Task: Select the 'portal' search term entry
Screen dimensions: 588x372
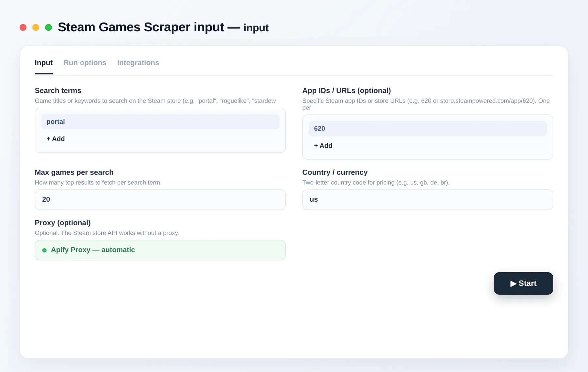Action: pyautogui.click(x=160, y=122)
